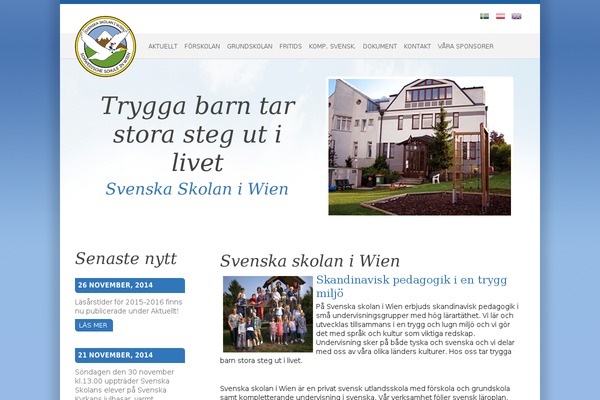Select the 21 November, 2014 news date
This screenshot has width=600, height=400.
click(x=130, y=355)
